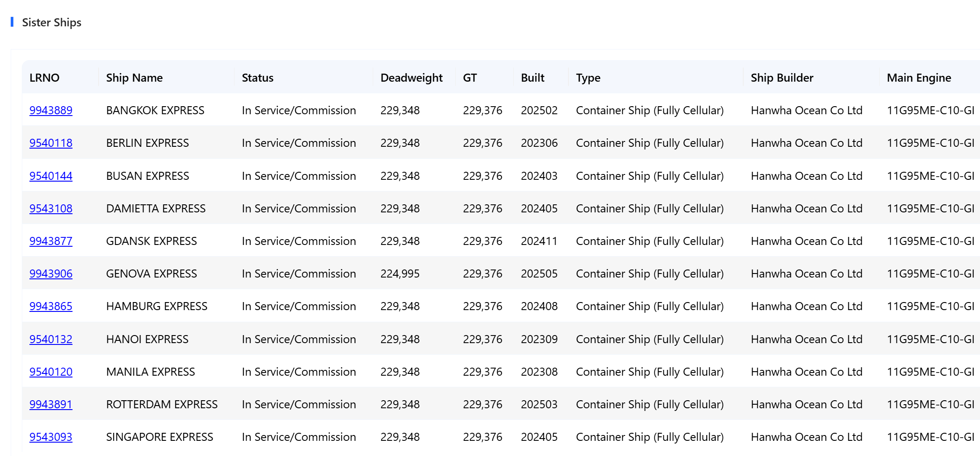
Task: Click the 9540144 ship record link
Action: click(51, 176)
